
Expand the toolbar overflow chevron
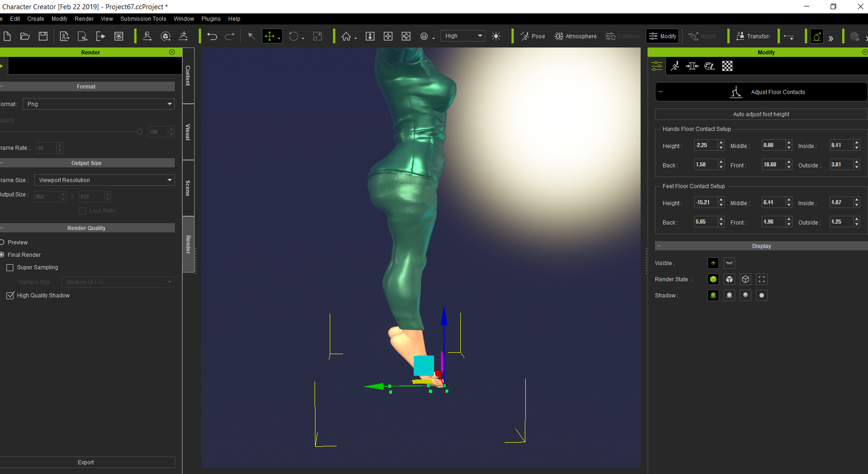pyautogui.click(x=831, y=38)
